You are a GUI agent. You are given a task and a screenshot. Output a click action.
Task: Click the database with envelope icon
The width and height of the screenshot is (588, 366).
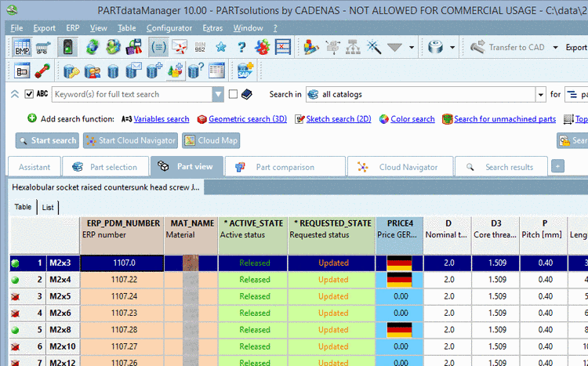133,71
